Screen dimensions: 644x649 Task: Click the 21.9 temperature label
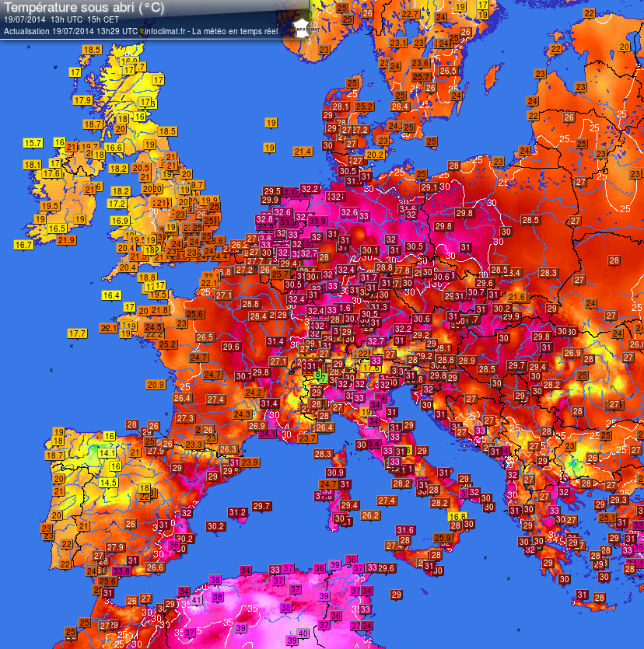[66, 240]
